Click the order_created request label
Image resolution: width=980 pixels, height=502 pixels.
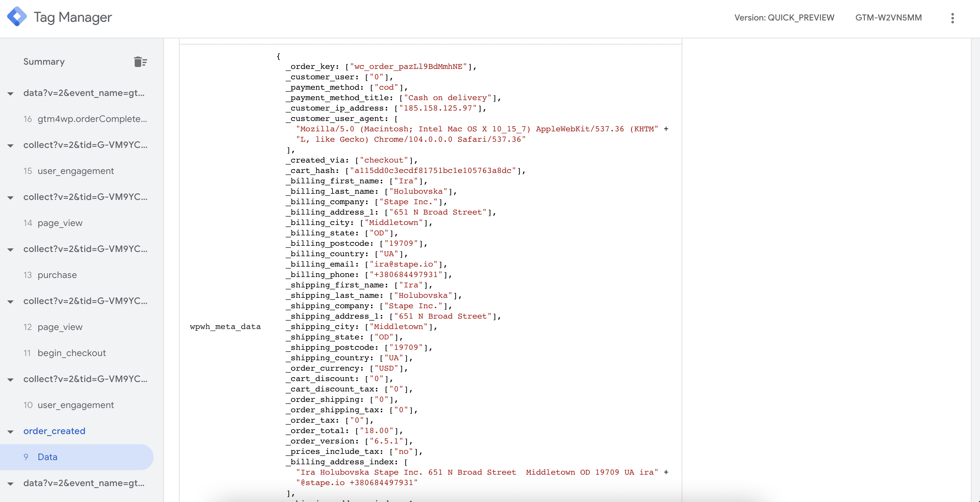coord(54,431)
